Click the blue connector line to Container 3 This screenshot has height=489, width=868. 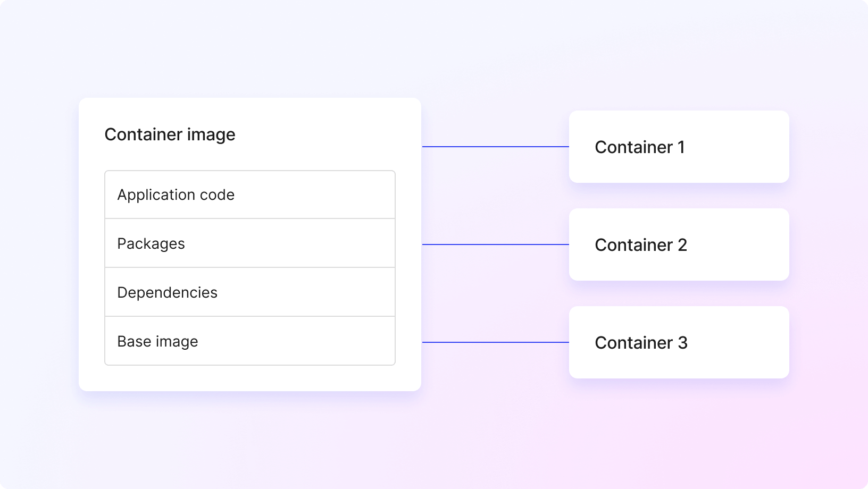[495, 342]
